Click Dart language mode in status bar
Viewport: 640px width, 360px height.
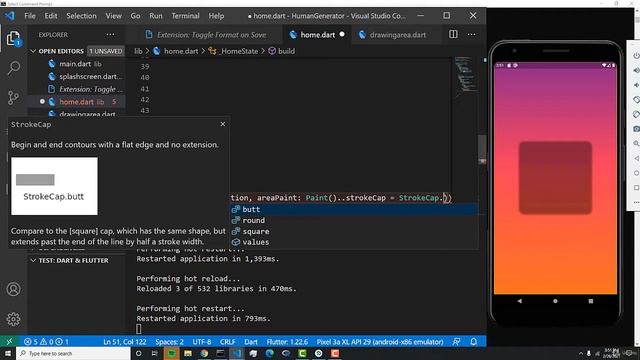(251, 342)
